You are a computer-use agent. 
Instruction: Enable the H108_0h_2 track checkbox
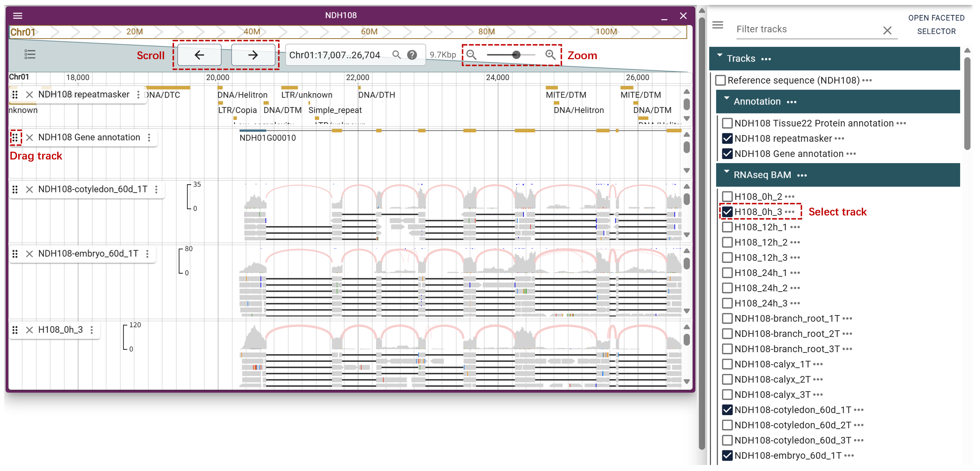[x=727, y=196]
